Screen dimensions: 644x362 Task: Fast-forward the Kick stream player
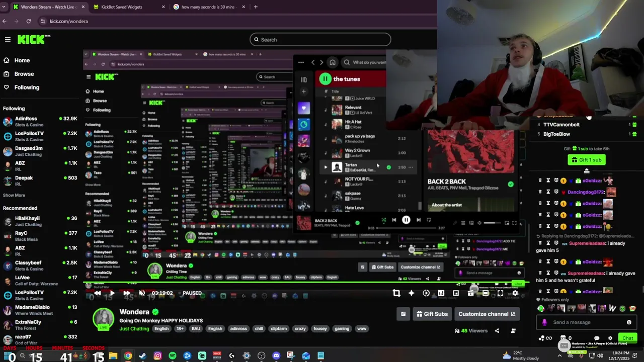[127, 293]
